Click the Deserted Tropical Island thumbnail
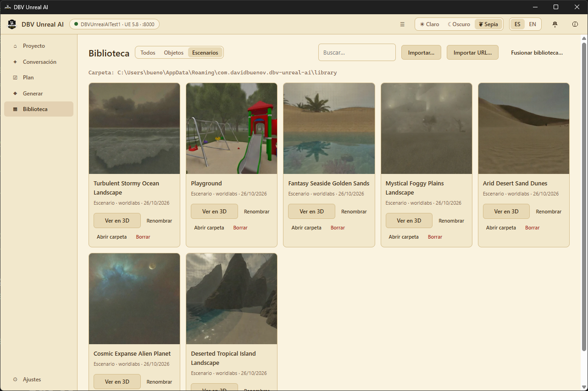588x391 pixels. 232,299
